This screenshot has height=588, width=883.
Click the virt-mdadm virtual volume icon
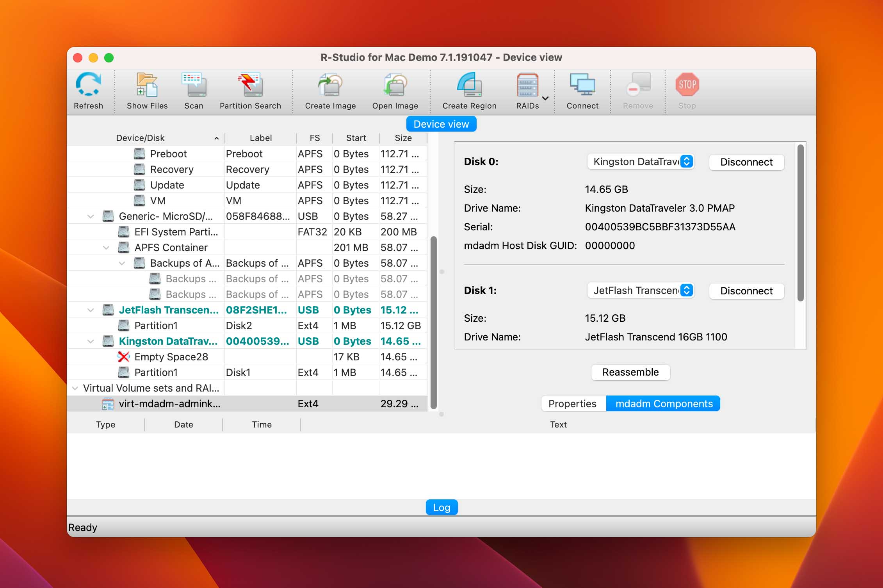tap(108, 404)
